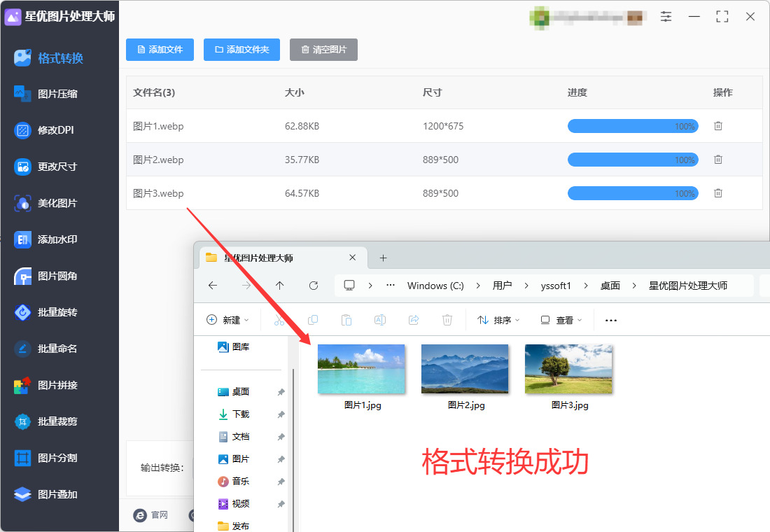Open the 查看 view dropdown
This screenshot has height=532, width=770.
pyautogui.click(x=561, y=321)
